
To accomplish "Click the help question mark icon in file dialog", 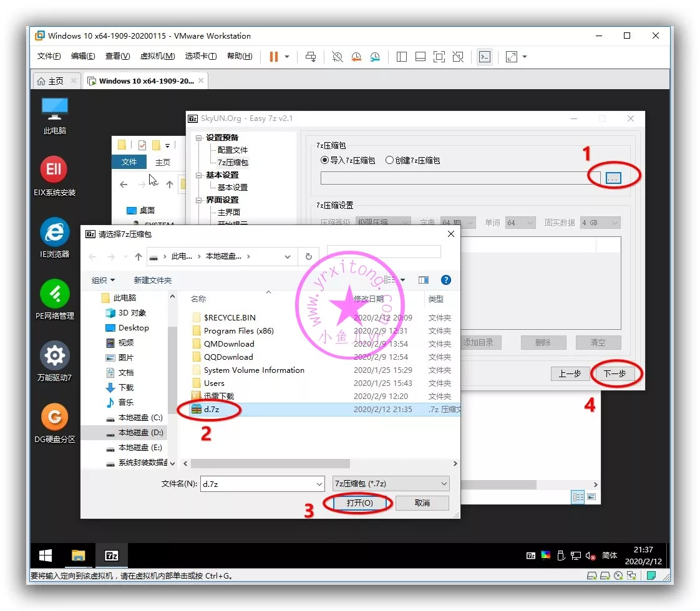I will click(x=445, y=280).
